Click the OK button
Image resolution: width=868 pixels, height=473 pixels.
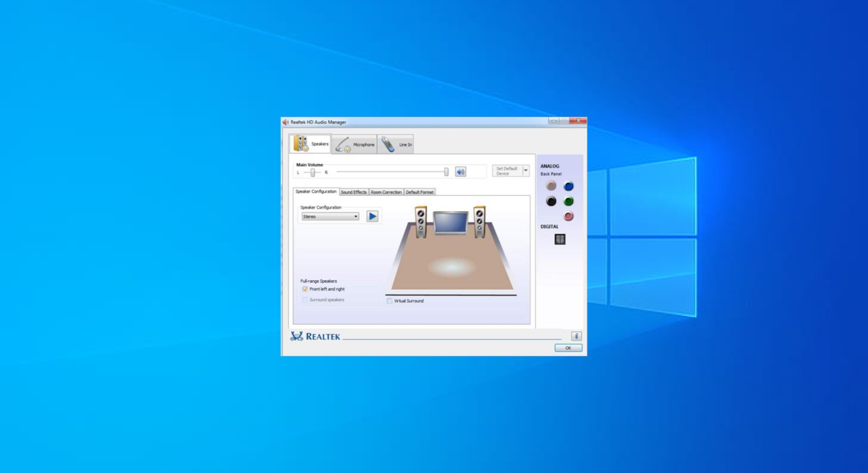pos(568,348)
